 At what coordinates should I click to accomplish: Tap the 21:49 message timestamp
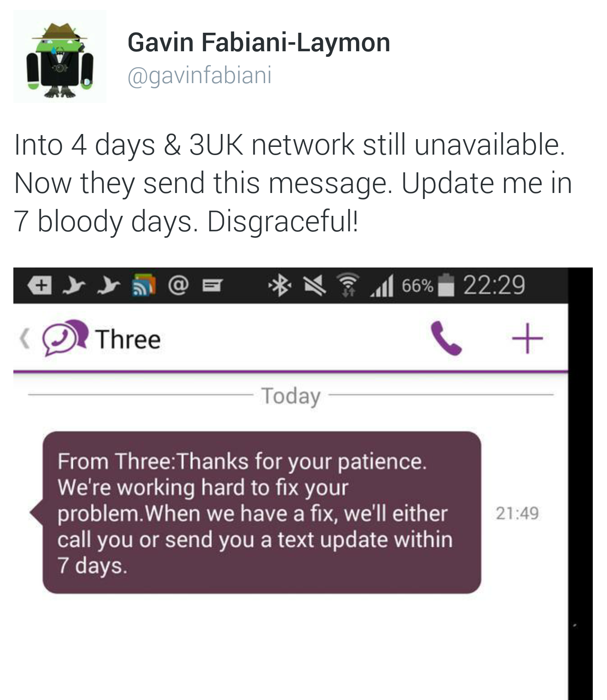[x=517, y=513]
